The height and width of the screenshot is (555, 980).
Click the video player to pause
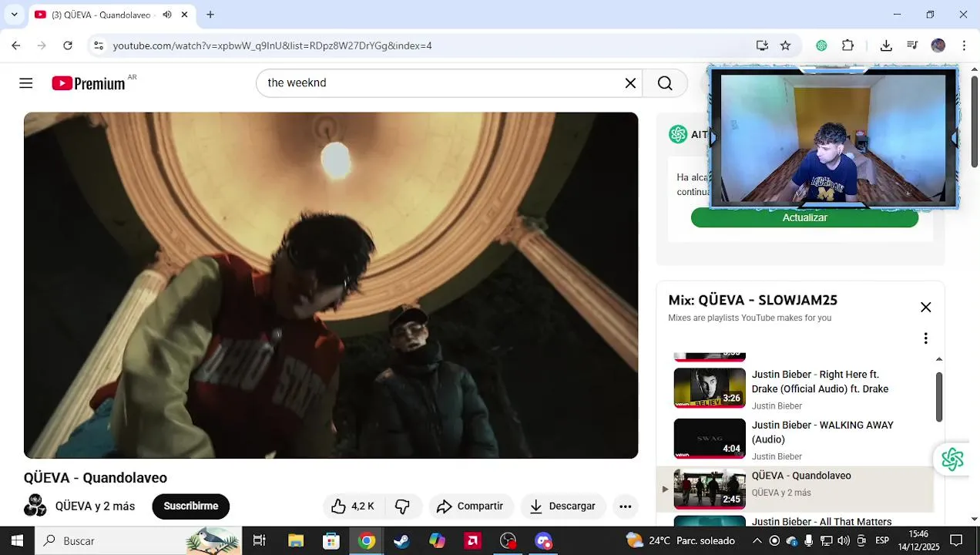(331, 285)
